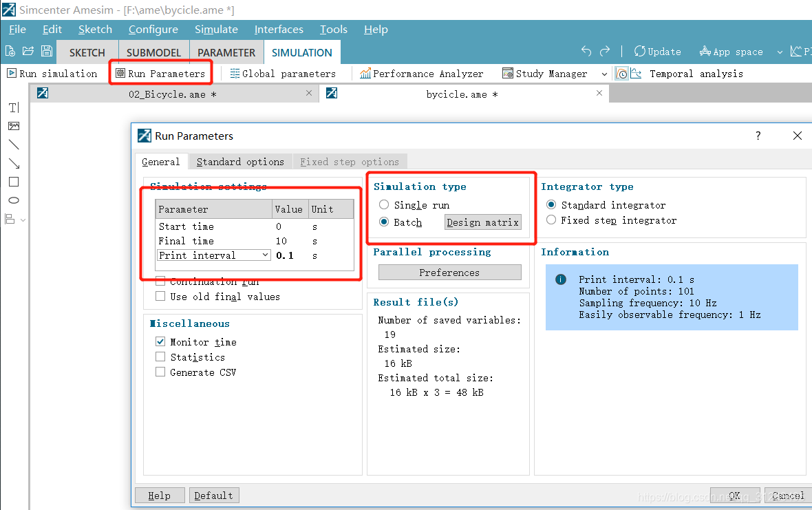Click the Final time value 10
The width and height of the screenshot is (812, 510).
[x=281, y=241]
